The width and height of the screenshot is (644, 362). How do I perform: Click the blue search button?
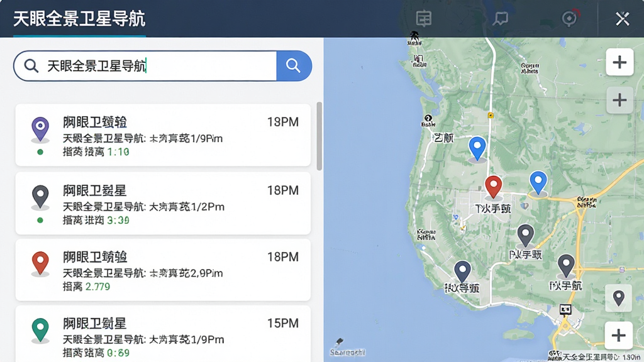point(294,65)
